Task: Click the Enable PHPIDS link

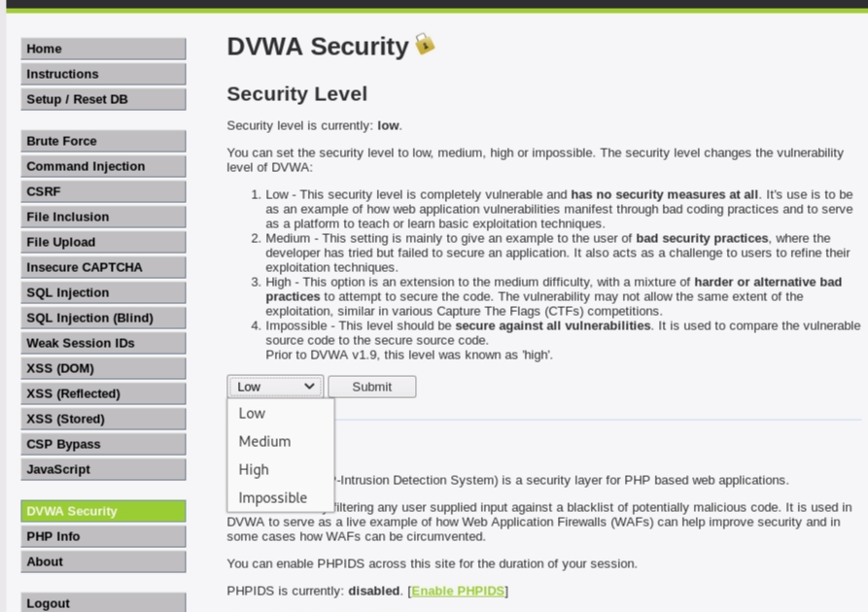Action: click(x=458, y=591)
